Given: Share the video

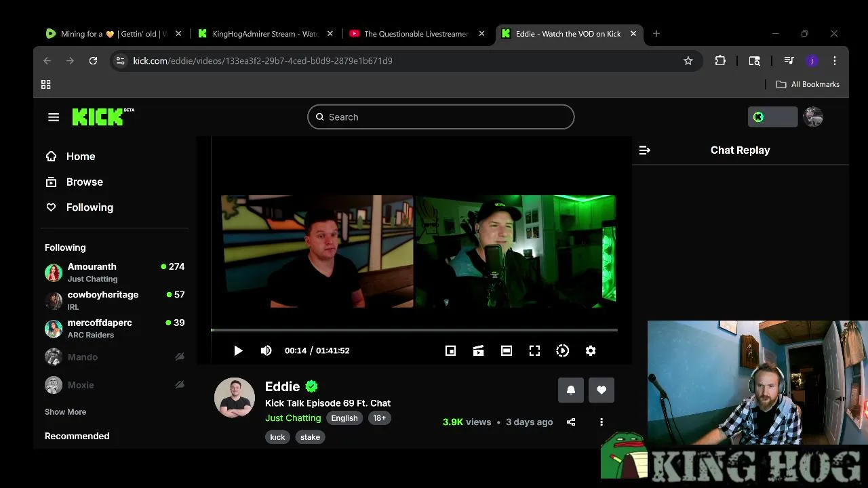Looking at the screenshot, I should click(571, 422).
